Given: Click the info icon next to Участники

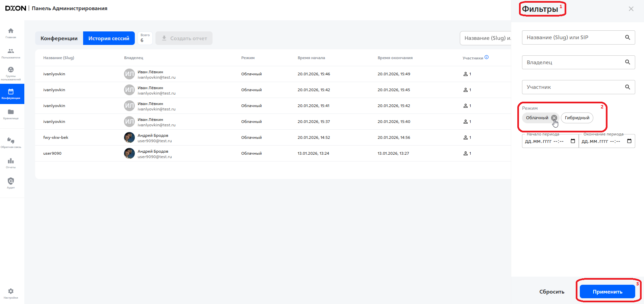Looking at the screenshot, I should coord(487,57).
